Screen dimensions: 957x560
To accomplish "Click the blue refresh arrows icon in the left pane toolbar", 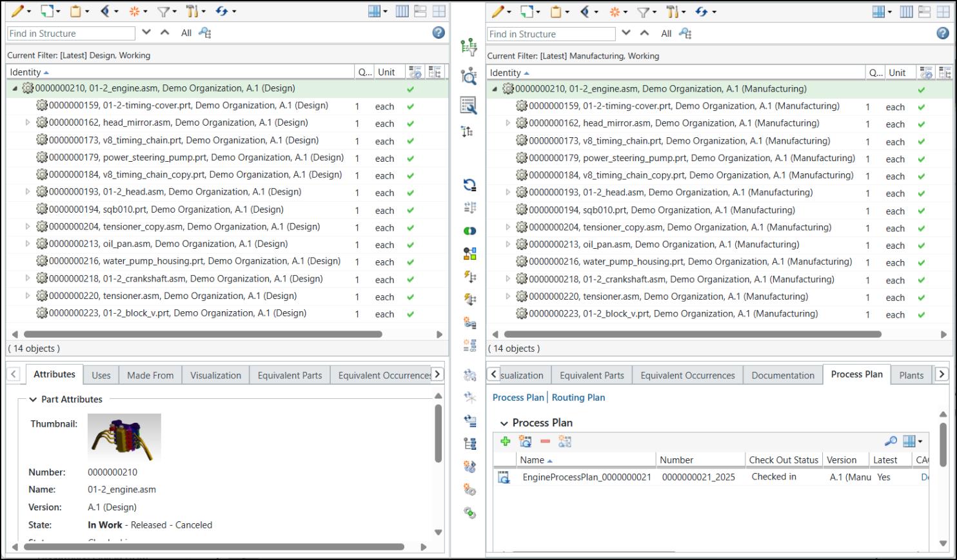I will pos(222,11).
